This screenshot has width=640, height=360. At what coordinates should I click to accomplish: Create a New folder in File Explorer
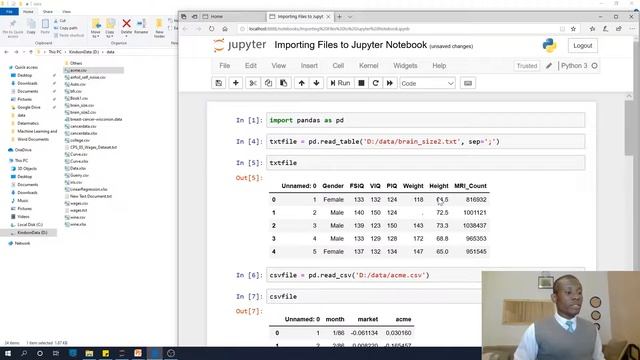point(159,28)
